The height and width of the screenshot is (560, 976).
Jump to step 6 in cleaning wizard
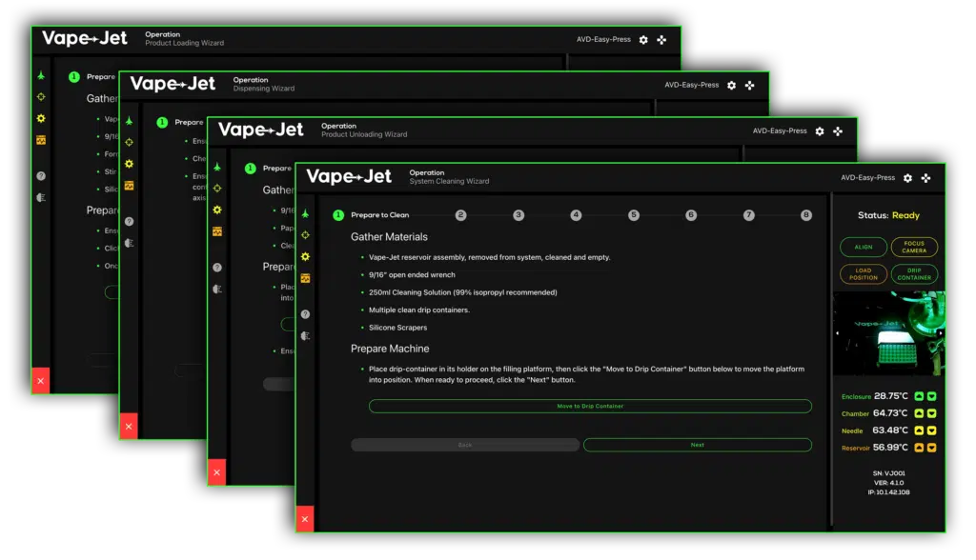click(691, 215)
